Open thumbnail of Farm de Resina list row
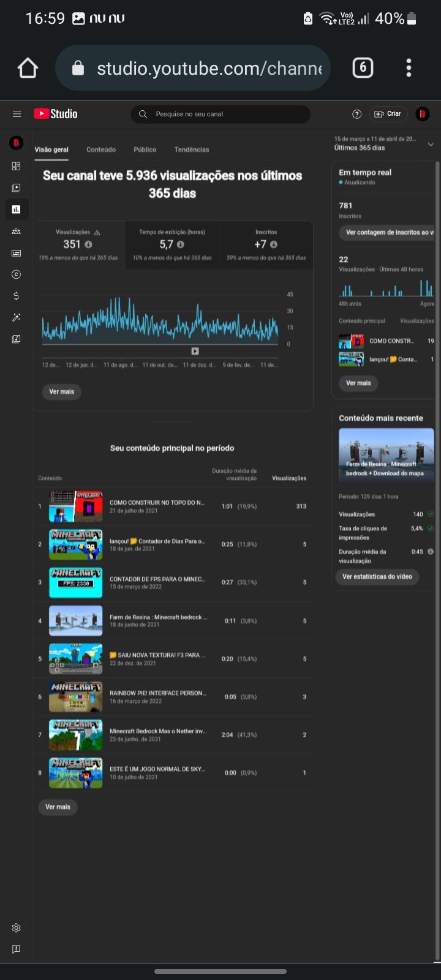 [75, 620]
